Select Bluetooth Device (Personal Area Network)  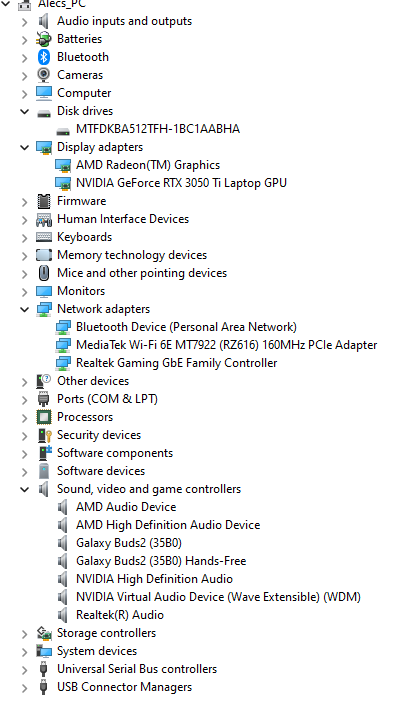186,327
